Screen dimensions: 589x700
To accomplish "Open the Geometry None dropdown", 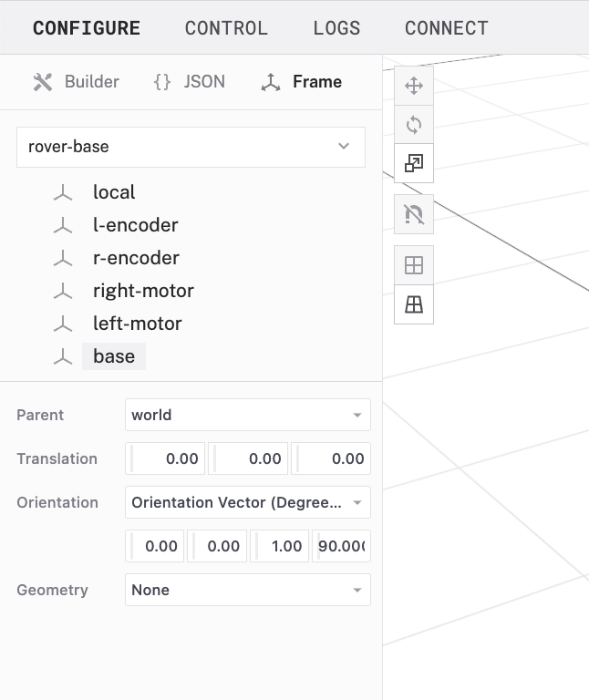I will coord(247,590).
